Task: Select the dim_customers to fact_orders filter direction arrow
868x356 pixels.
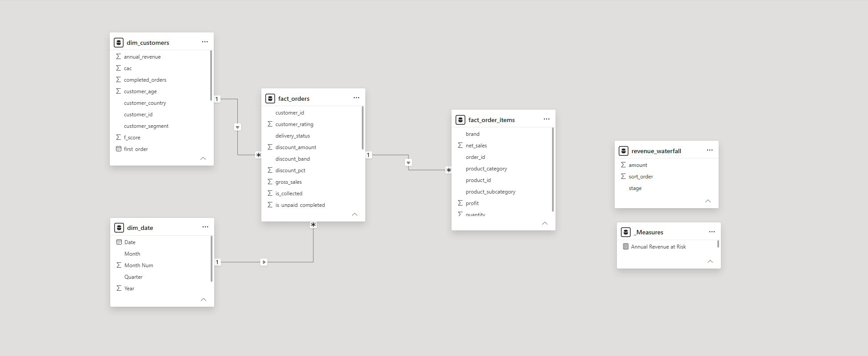Action: (x=237, y=127)
